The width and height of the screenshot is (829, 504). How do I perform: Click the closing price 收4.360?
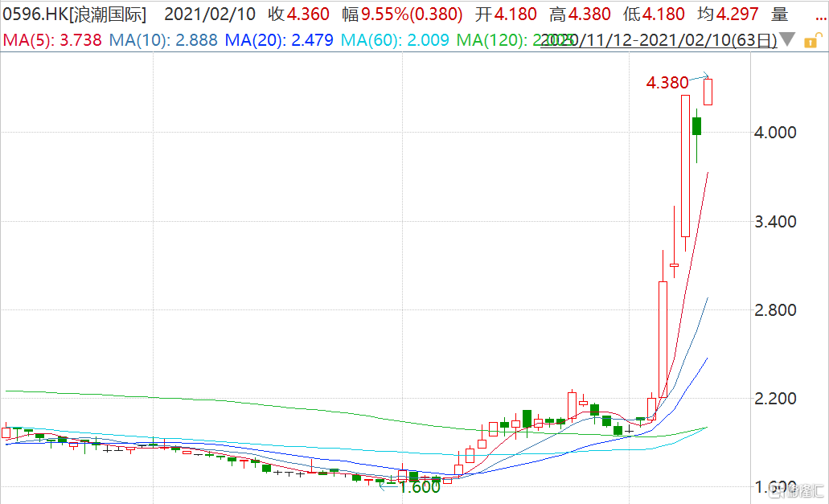[x=299, y=14]
